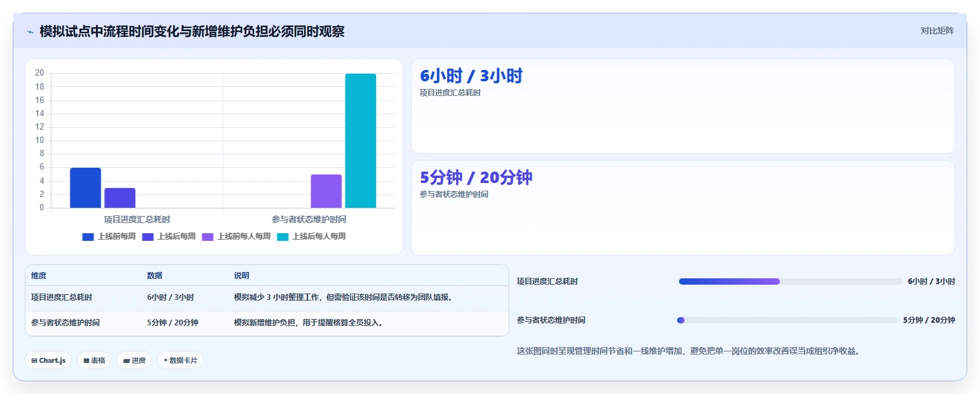Click the 6小时 / 3小时 progress value text
The width and height of the screenshot is (980, 394).
[931, 282]
